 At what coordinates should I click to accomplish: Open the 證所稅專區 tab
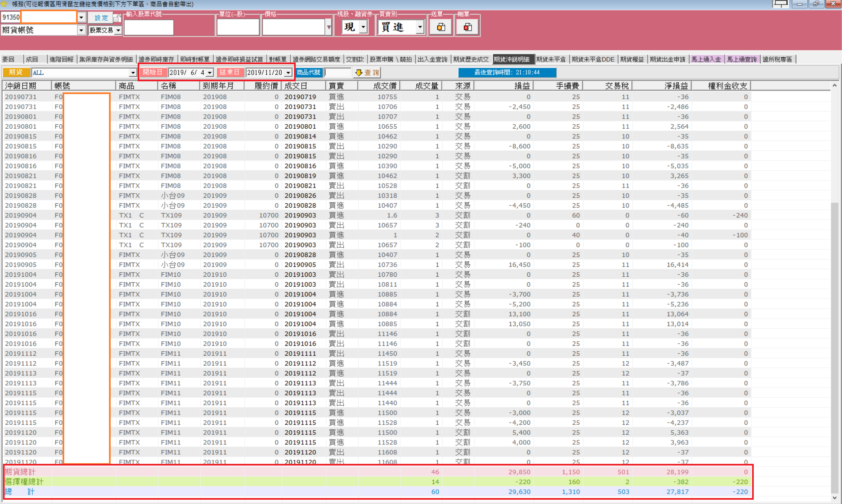coord(778,59)
